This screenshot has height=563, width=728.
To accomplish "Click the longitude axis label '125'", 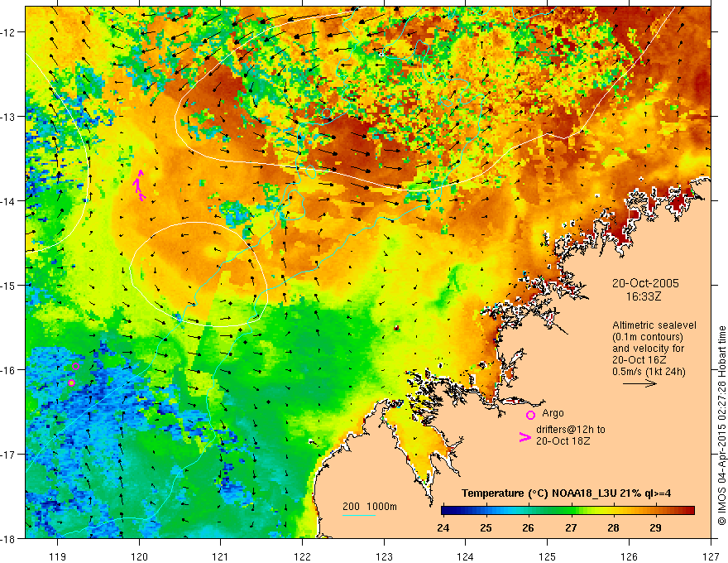I will pos(547,556).
